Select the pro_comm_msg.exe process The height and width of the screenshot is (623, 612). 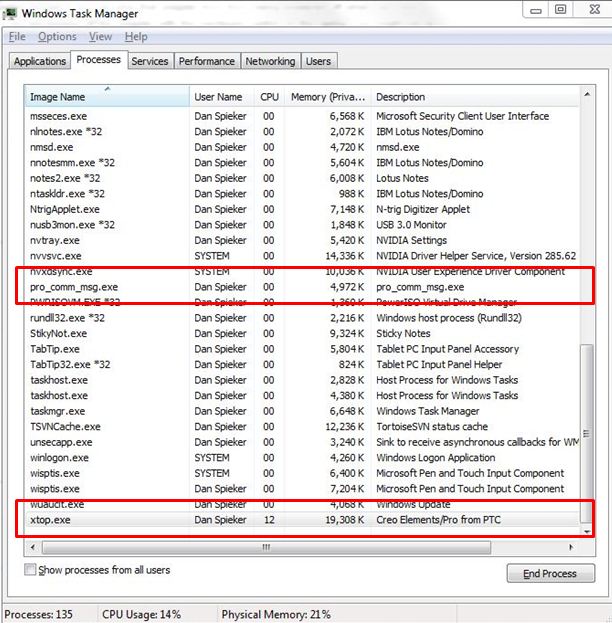[301, 287]
